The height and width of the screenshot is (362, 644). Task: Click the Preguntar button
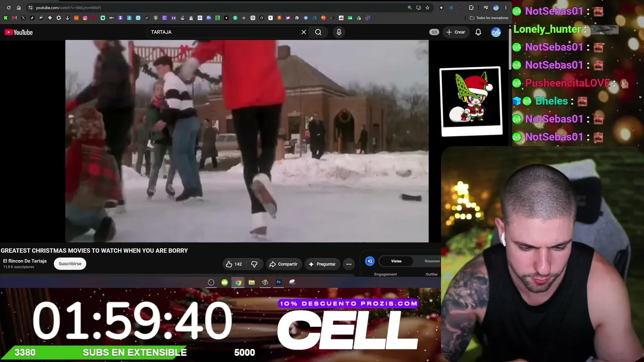point(322,264)
